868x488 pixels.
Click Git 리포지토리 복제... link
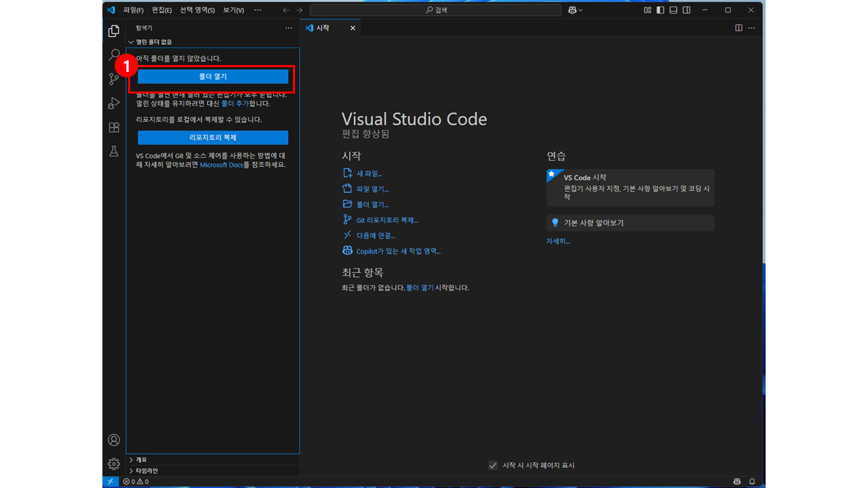(387, 220)
